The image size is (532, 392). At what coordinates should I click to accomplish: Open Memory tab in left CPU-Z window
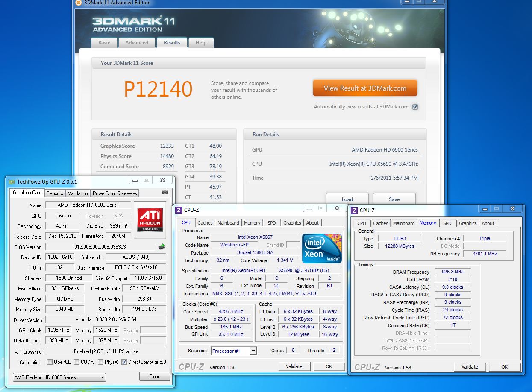pyautogui.click(x=252, y=223)
